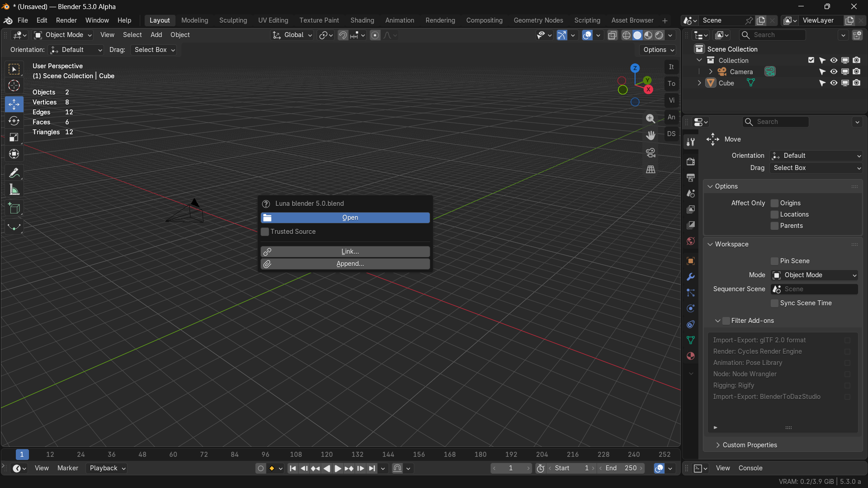Open the Render properties tab icon
The width and height of the screenshot is (868, 488).
click(691, 161)
